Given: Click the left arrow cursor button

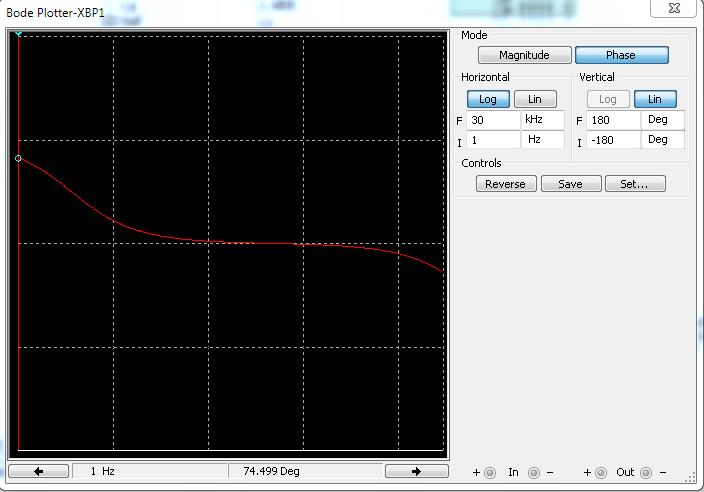Looking at the screenshot, I should [x=38, y=471].
